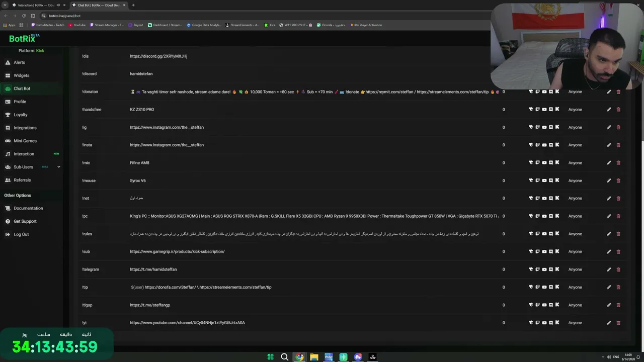Open Loyalty in the sidebar
The height and width of the screenshot is (362, 644).
[21, 115]
